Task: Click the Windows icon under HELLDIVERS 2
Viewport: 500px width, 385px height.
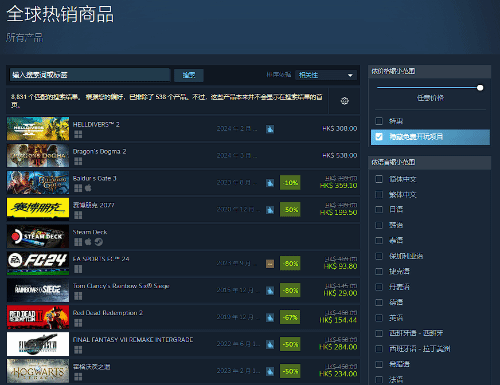Action: pyautogui.click(x=78, y=134)
